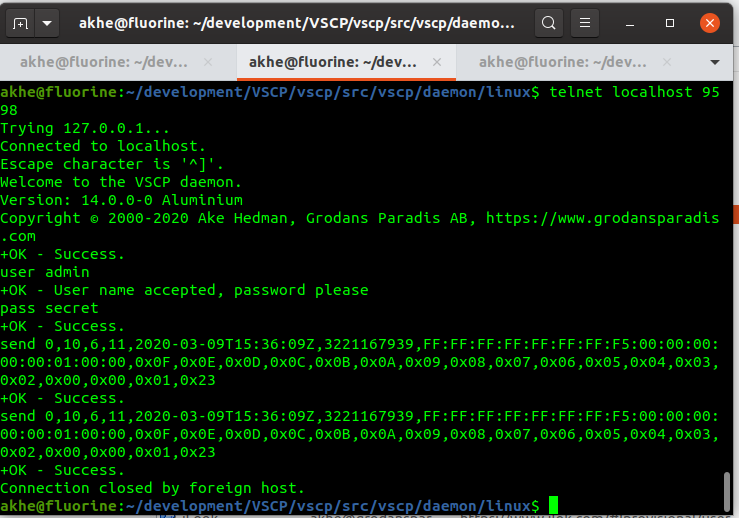Image resolution: width=739 pixels, height=518 pixels.
Task: Close the middle terminal tab
Action: [437, 62]
